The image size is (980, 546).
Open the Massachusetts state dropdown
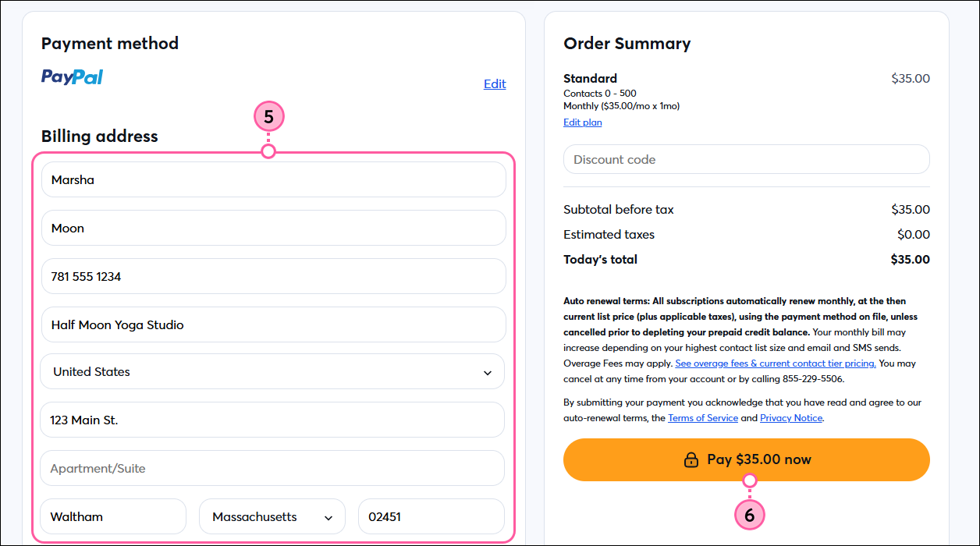(x=272, y=516)
